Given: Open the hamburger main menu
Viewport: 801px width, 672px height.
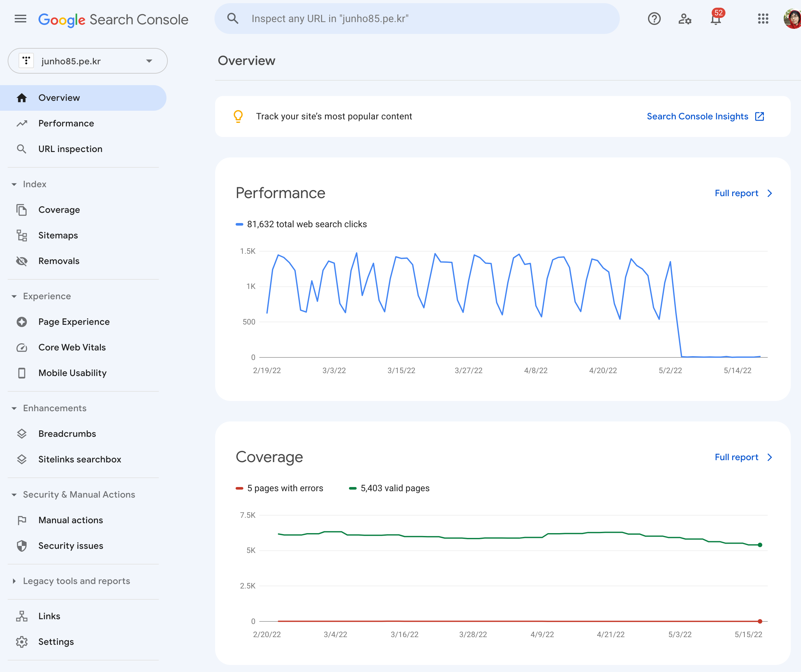Looking at the screenshot, I should pos(20,19).
